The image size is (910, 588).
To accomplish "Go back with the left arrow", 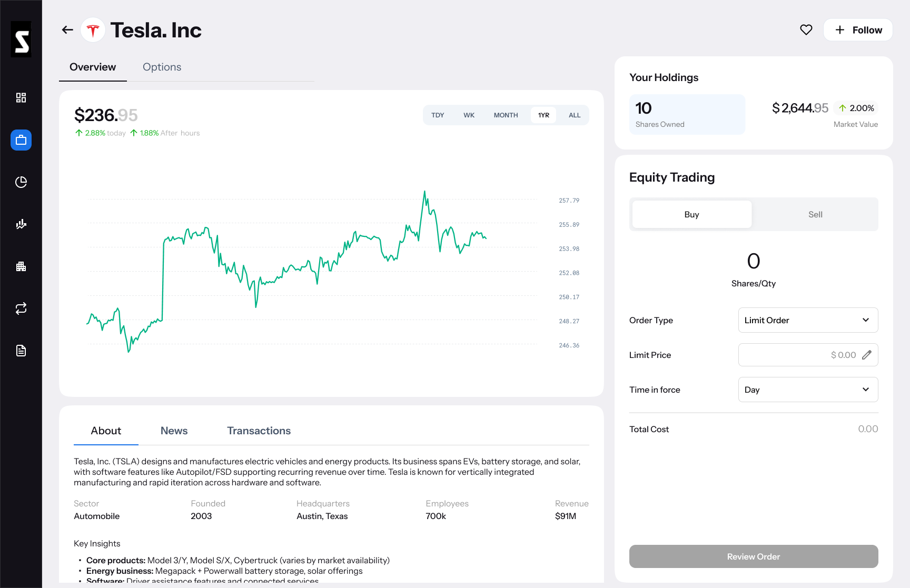I will [x=67, y=30].
